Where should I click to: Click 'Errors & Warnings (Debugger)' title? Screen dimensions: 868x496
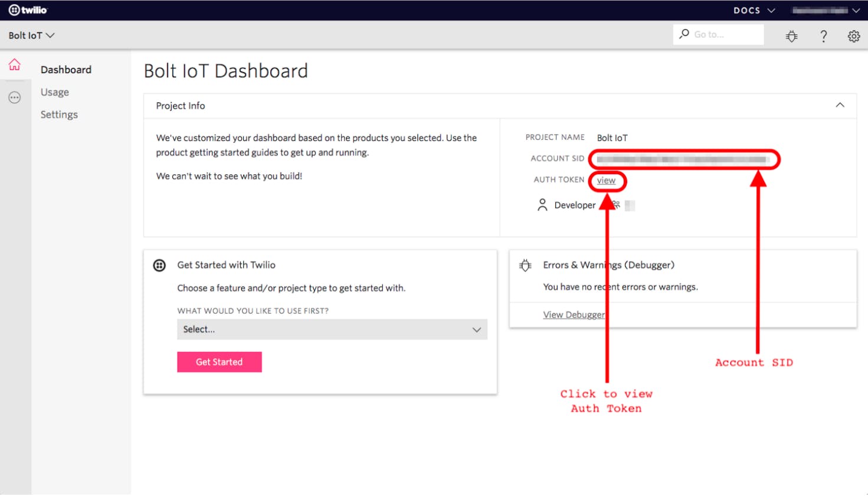pos(608,265)
